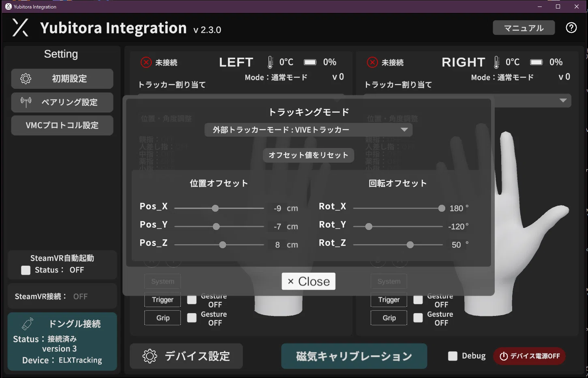Click the LEFT disconnected red X icon
The height and width of the screenshot is (378, 588).
pos(146,62)
